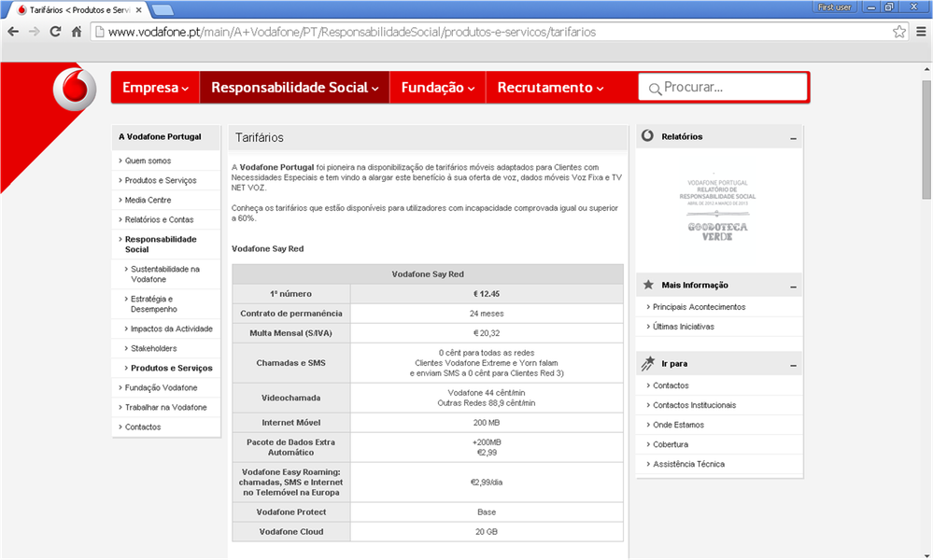
Task: Open the Media Centre sidebar link
Action: pyautogui.click(x=148, y=200)
